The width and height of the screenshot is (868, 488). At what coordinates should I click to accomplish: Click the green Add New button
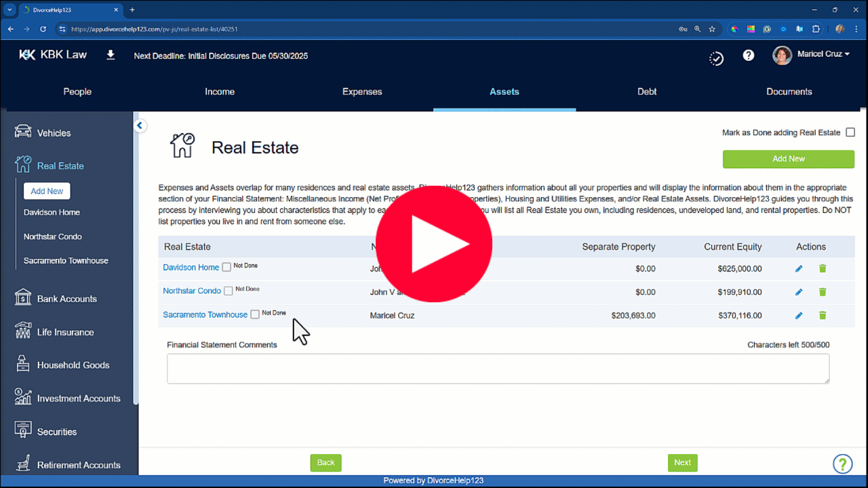coord(788,159)
